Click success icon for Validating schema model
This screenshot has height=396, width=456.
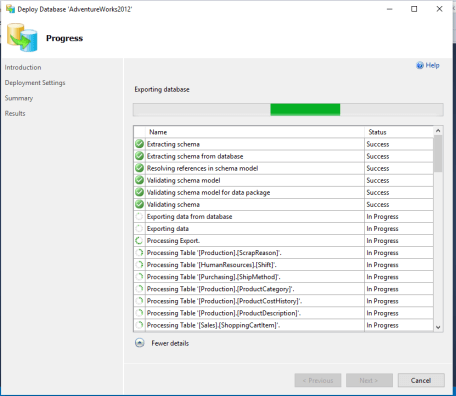(x=139, y=180)
